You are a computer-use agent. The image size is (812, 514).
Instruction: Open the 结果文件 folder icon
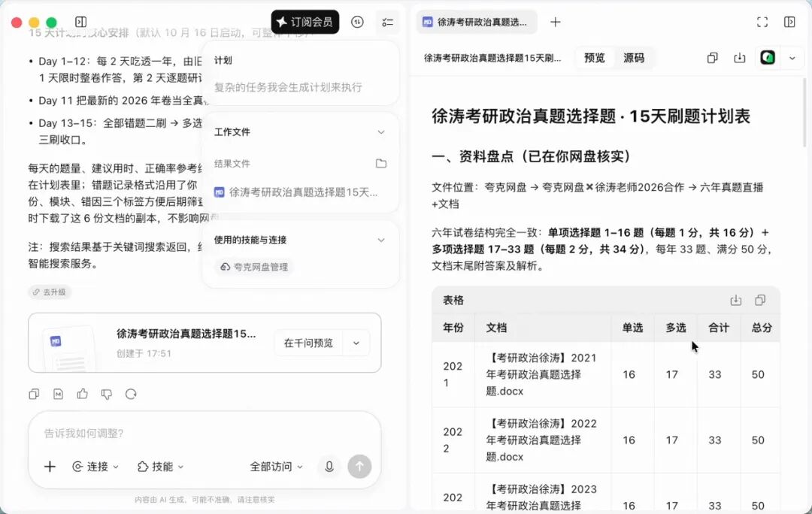point(381,164)
